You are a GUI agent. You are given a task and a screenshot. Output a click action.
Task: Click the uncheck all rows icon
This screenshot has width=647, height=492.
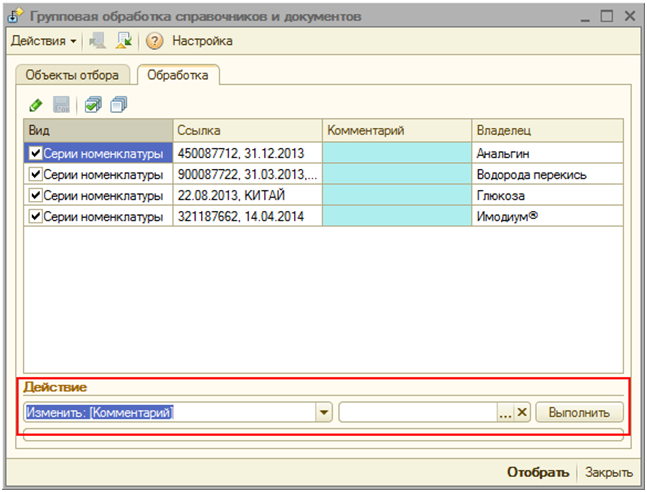coord(119,104)
